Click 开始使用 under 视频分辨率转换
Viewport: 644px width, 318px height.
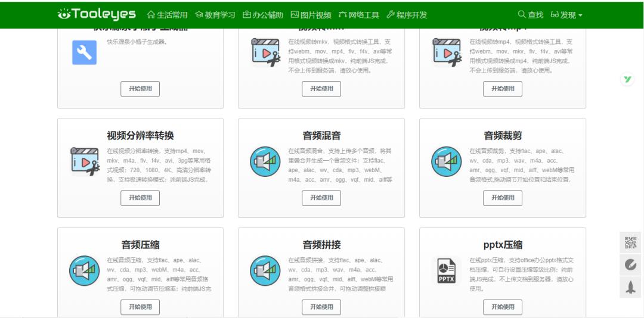tap(140, 198)
